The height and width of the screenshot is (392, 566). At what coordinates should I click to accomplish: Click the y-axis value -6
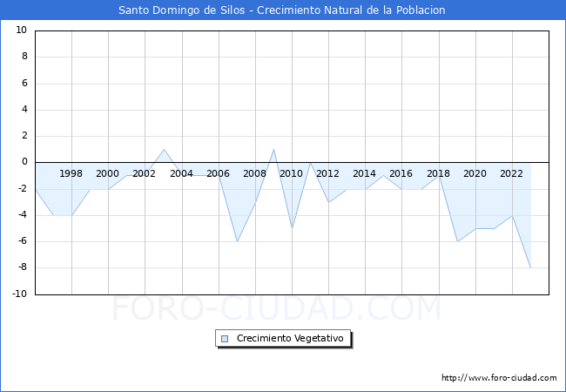23,241
